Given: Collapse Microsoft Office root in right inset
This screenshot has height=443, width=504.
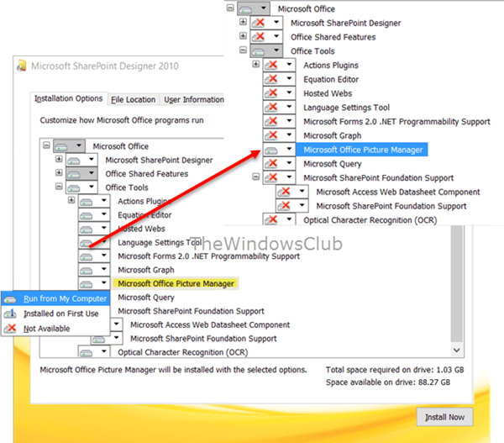Looking at the screenshot, I should [230, 8].
